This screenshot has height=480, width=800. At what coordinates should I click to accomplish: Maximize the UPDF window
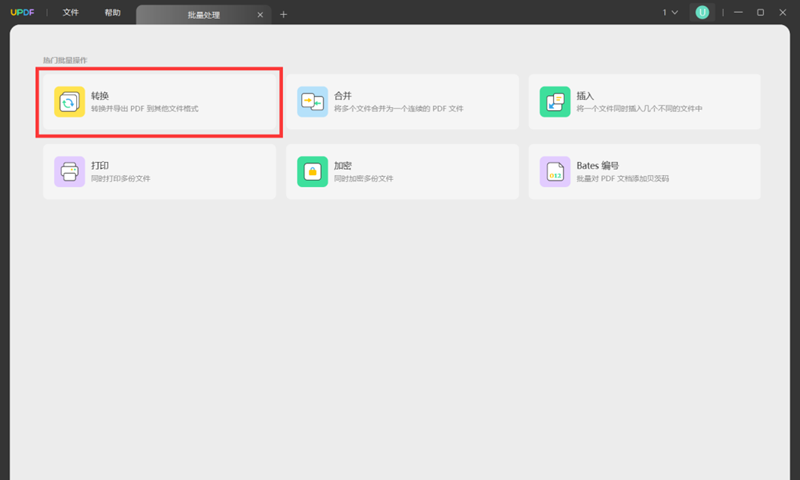760,12
